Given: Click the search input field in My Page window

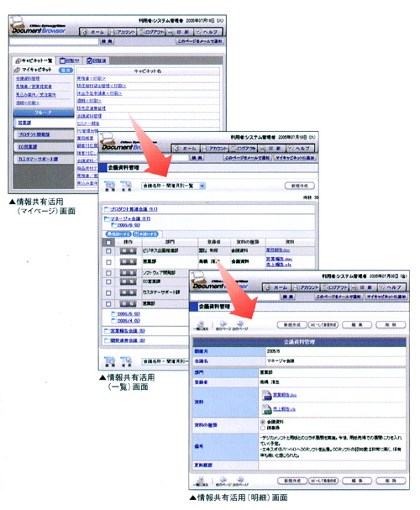Looking at the screenshot, I should (x=54, y=41).
